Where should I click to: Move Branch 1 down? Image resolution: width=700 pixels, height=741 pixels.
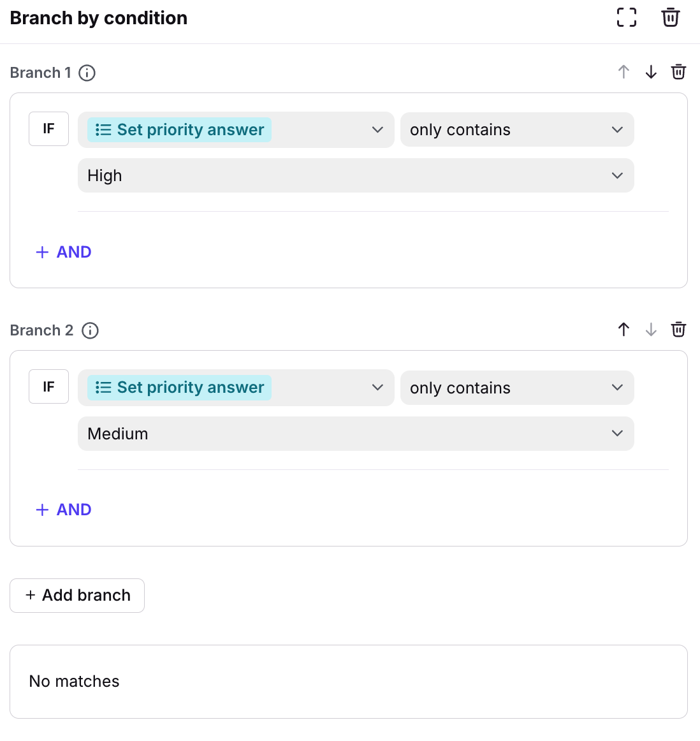click(x=651, y=72)
